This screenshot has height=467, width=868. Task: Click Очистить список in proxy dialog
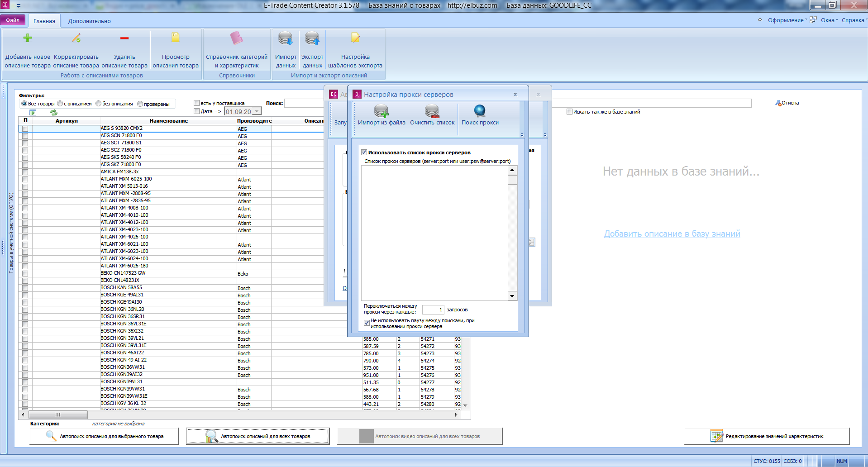432,115
